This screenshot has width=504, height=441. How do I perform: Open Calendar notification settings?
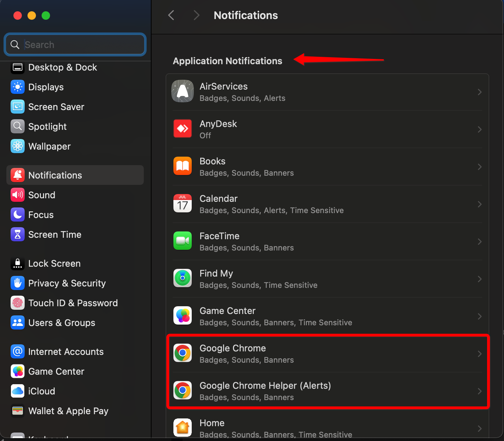coord(327,204)
